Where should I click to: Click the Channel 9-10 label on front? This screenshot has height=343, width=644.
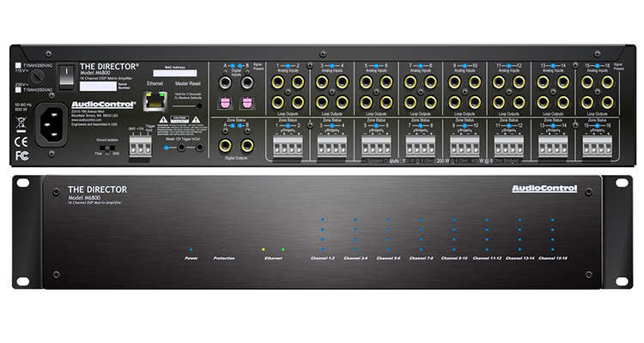[x=454, y=258]
